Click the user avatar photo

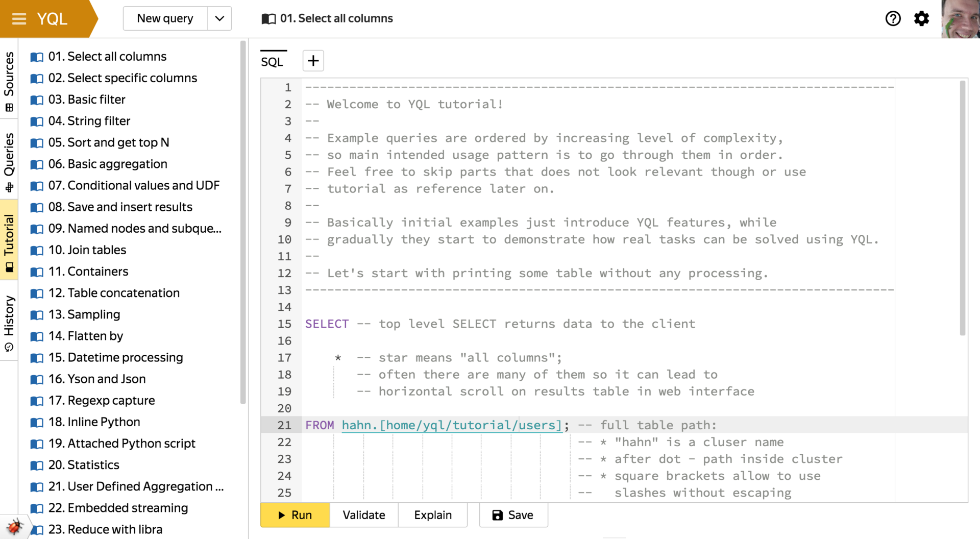point(961,19)
